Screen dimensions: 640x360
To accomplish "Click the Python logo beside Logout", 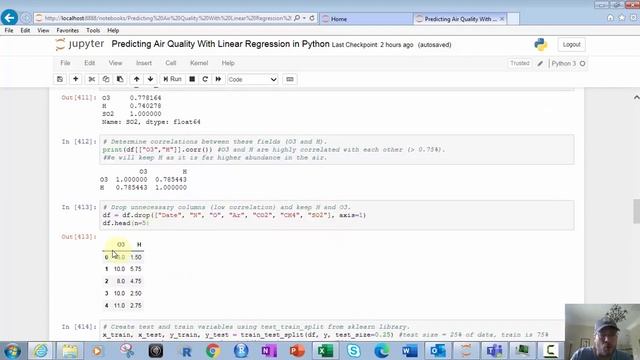I will pyautogui.click(x=540, y=44).
